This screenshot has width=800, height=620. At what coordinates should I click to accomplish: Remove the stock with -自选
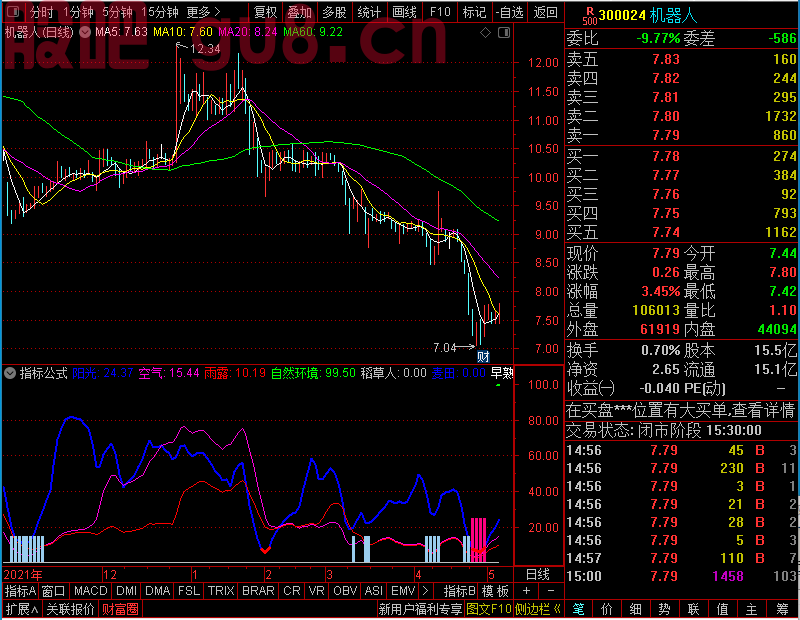(510, 12)
